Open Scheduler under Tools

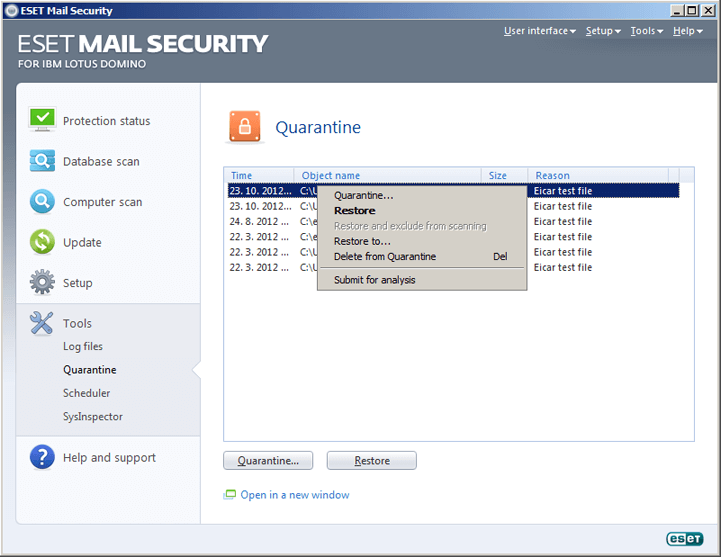86,393
